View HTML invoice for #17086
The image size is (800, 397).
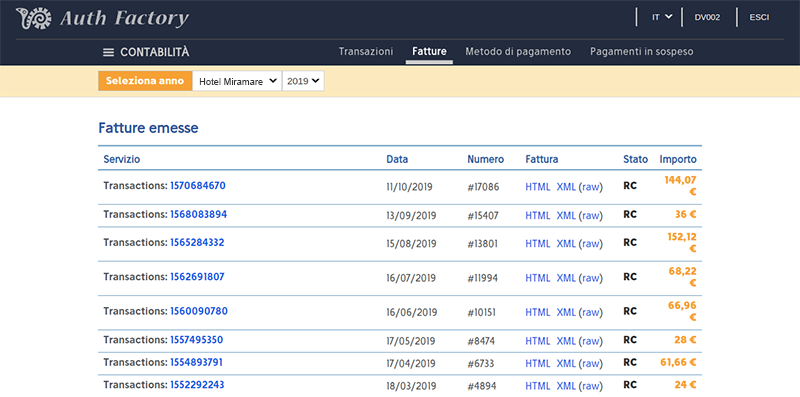click(538, 187)
